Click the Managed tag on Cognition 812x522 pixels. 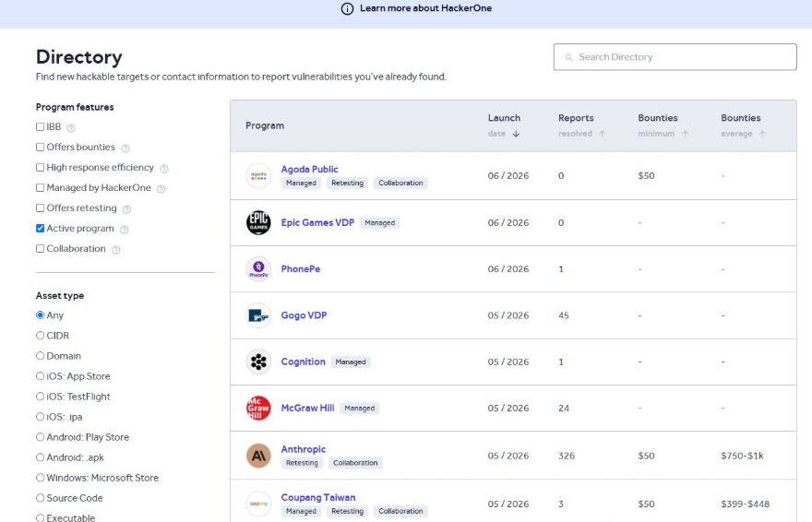(x=351, y=362)
